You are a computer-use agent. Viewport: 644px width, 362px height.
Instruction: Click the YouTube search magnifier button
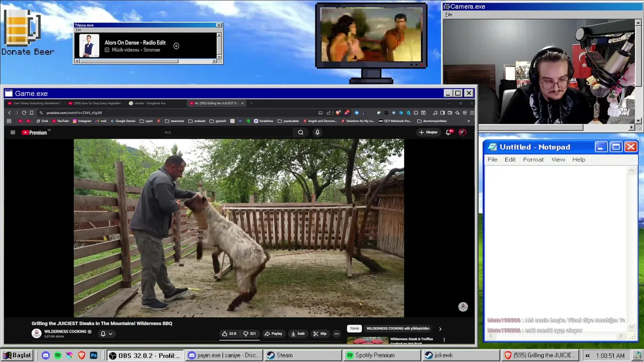(300, 132)
